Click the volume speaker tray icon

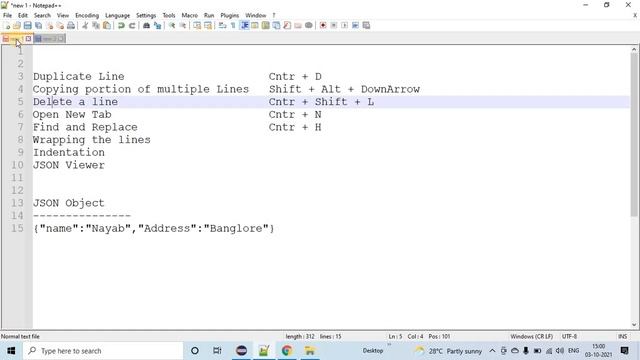click(560, 351)
